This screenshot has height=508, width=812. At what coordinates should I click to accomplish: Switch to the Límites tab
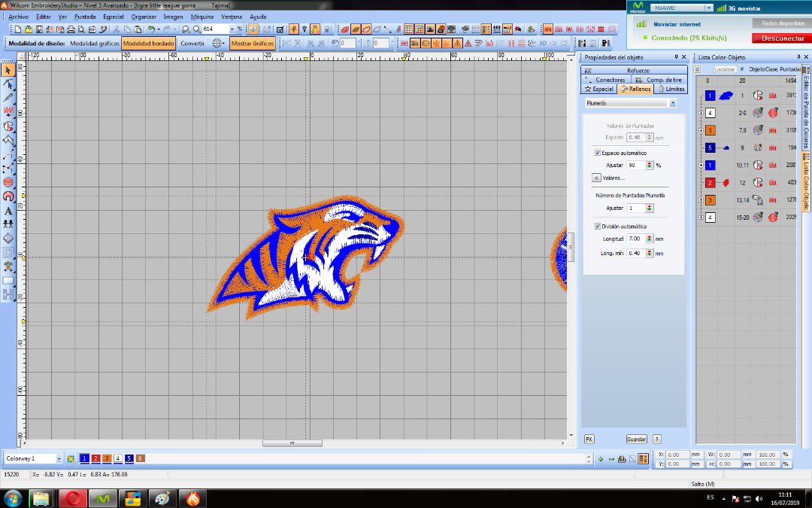pos(671,89)
